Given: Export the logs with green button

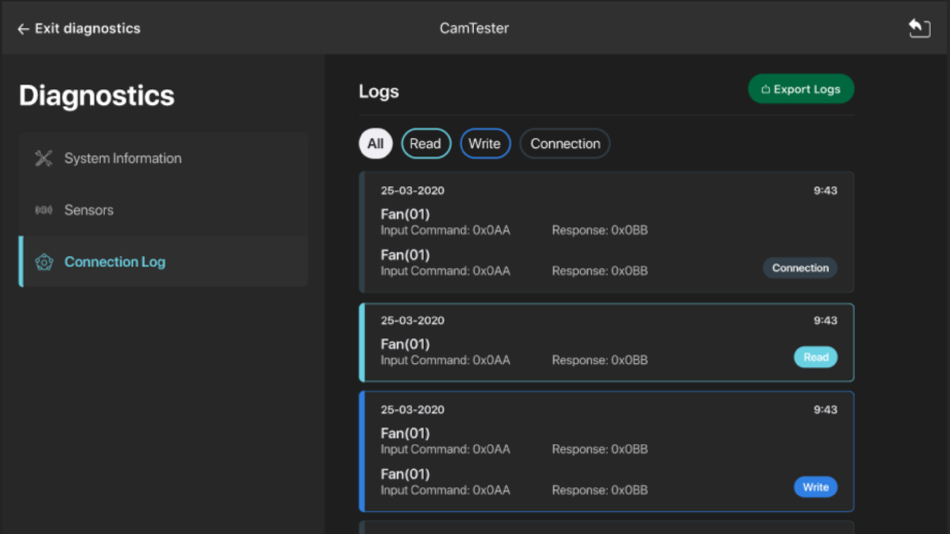Looking at the screenshot, I should point(801,89).
